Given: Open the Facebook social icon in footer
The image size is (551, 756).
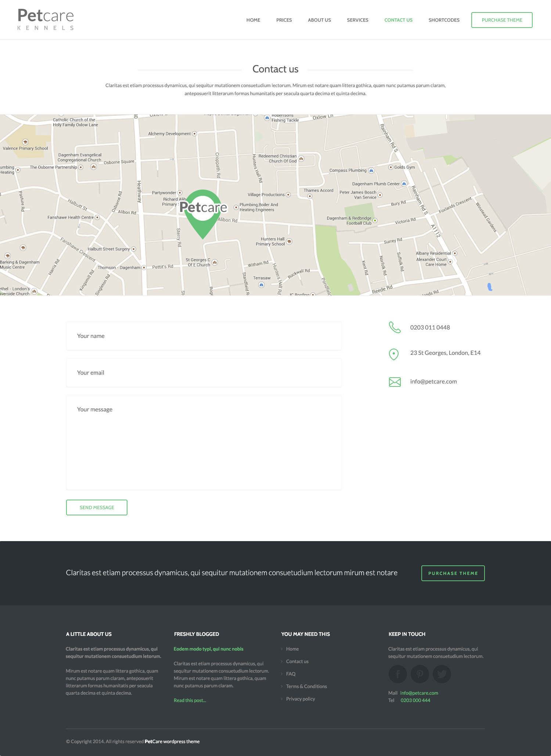Looking at the screenshot, I should pyautogui.click(x=398, y=674).
